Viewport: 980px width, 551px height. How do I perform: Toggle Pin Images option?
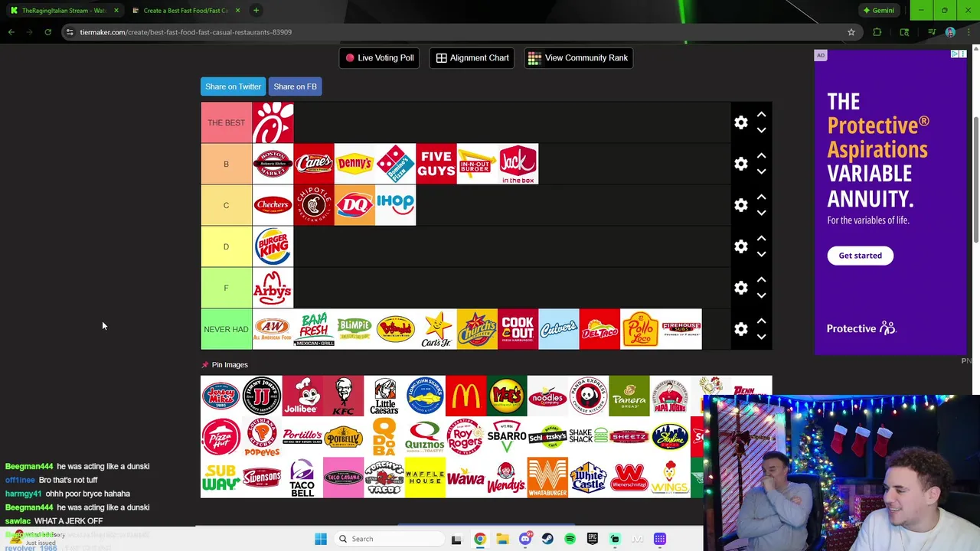[224, 365]
